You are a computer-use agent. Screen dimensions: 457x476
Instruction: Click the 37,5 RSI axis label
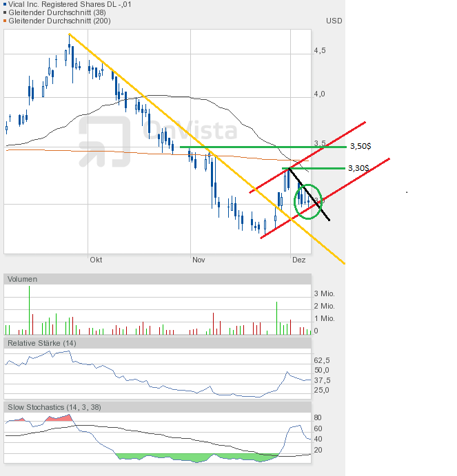coord(322,380)
